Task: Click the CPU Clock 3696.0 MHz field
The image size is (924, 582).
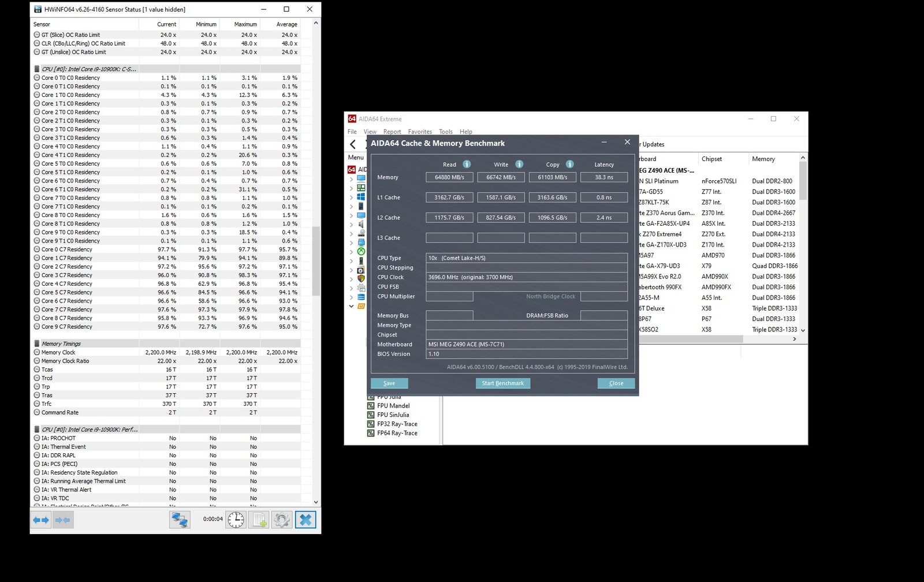Action: point(527,277)
